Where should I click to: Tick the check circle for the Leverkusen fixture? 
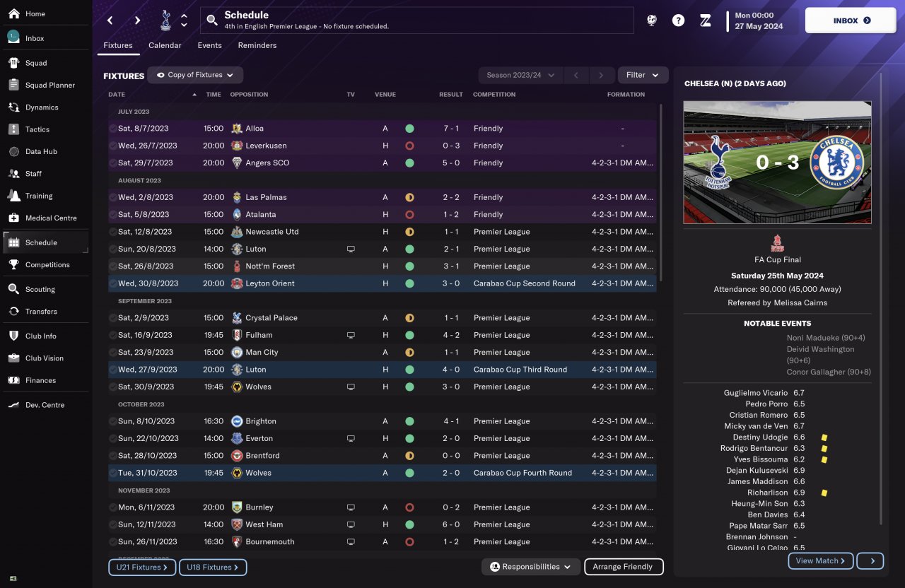click(x=113, y=146)
